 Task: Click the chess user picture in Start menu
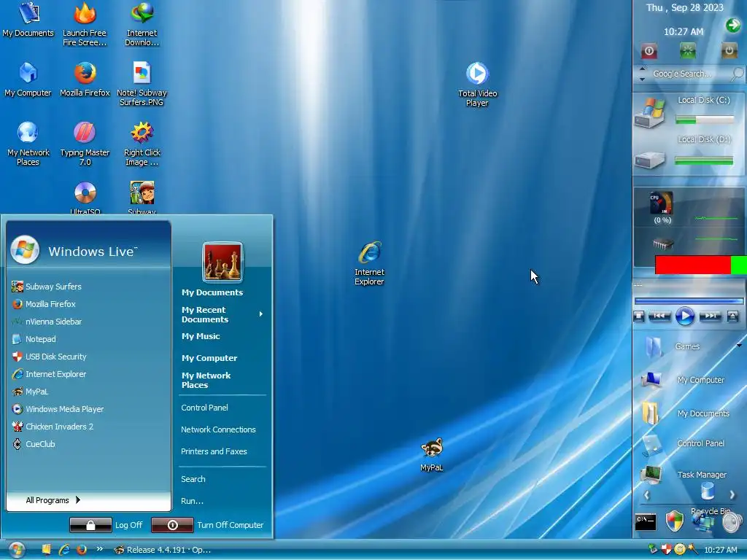(x=222, y=262)
